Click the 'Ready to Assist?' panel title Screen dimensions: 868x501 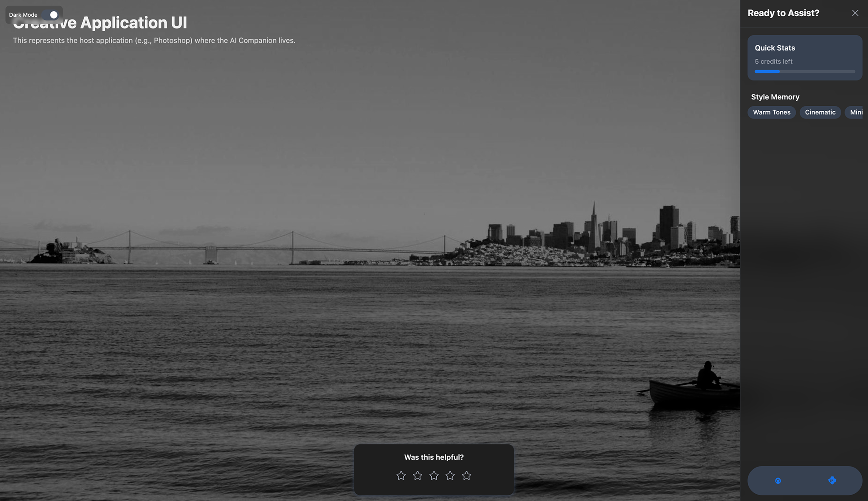pyautogui.click(x=783, y=13)
